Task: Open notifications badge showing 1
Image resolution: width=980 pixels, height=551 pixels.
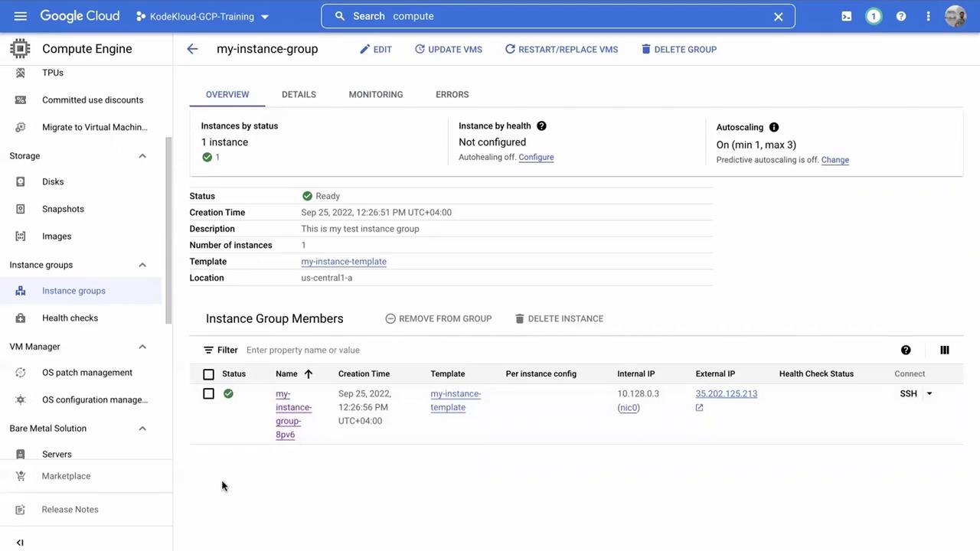Action: 874,16
